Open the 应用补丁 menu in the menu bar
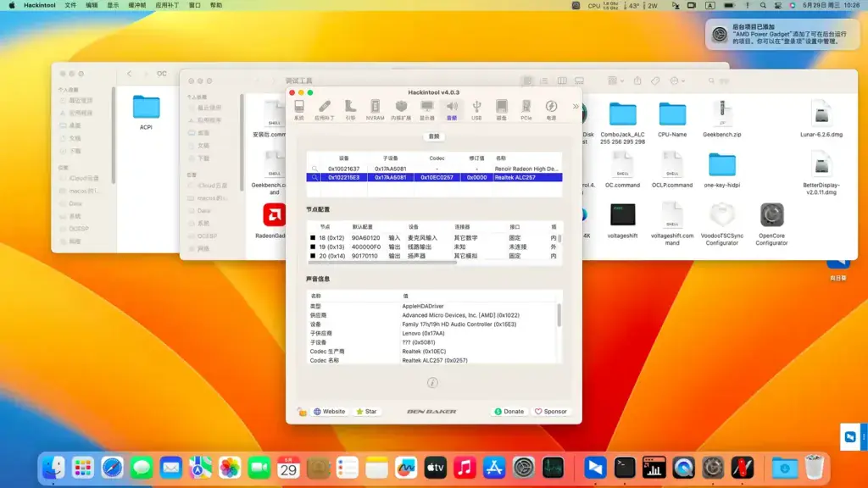Viewport: 868px width, 488px height. pyautogui.click(x=167, y=5)
